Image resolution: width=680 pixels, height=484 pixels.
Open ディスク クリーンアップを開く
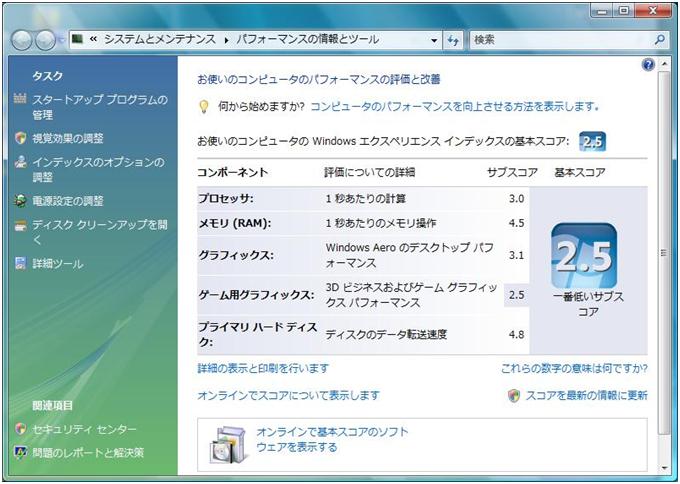point(100,232)
